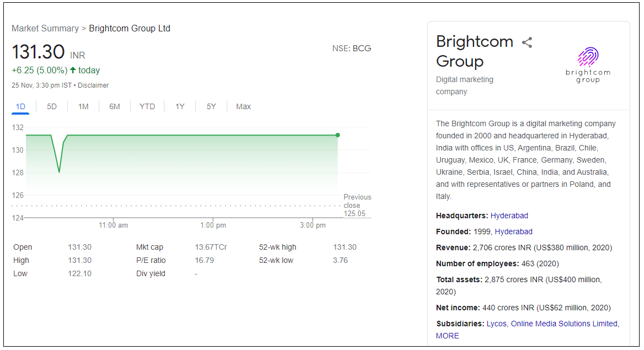This screenshot has height=350, width=644.
Task: Select the Max chart range
Action: coord(243,107)
